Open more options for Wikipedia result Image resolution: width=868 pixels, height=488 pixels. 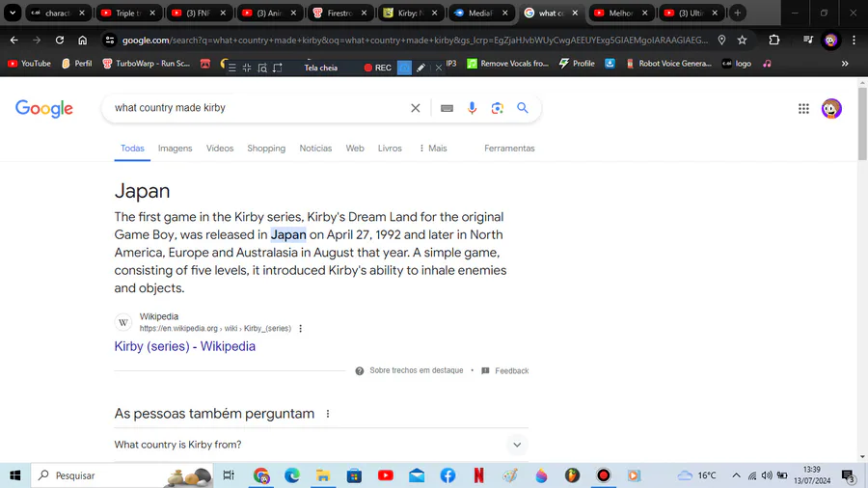[x=301, y=329]
